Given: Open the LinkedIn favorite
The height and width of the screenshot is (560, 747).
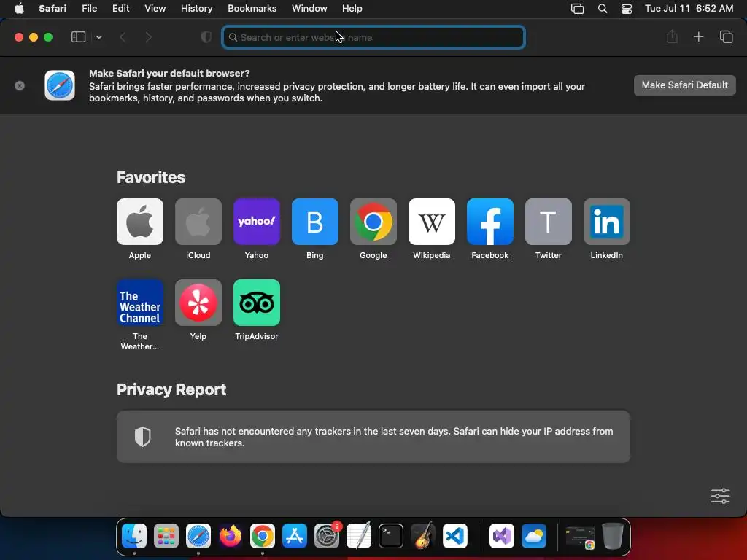Looking at the screenshot, I should point(606,222).
